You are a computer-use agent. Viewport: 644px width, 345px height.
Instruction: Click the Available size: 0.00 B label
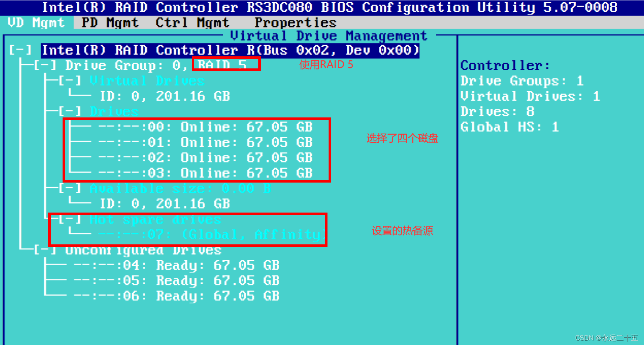point(180,188)
